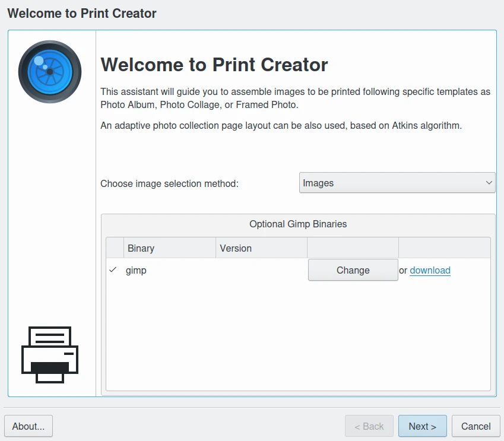Cancel the Print Creator wizard
The height and width of the screenshot is (441, 504).
click(476, 426)
